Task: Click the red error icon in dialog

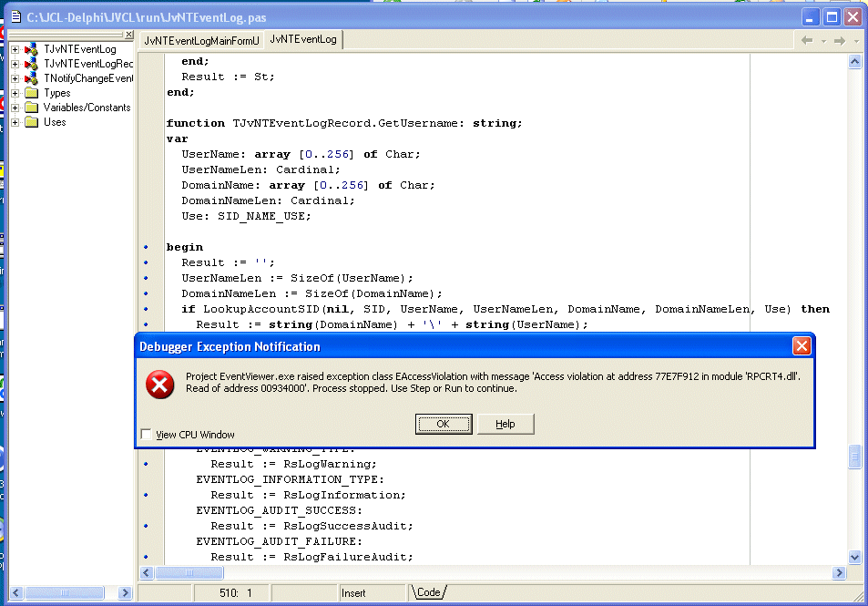Action: click(x=160, y=385)
